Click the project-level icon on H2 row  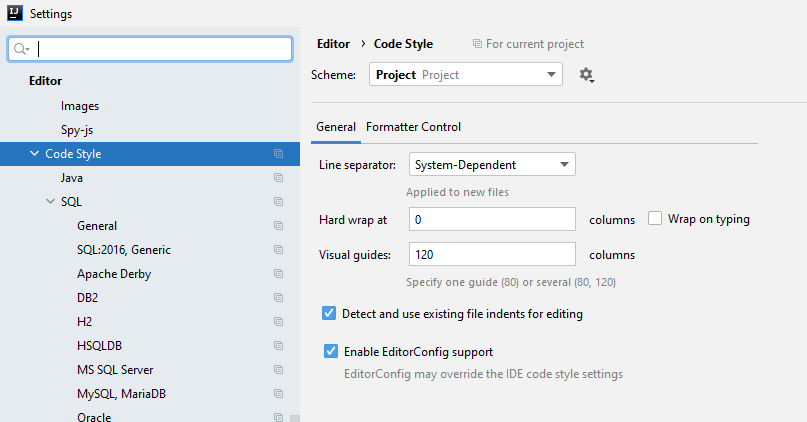[x=278, y=322]
